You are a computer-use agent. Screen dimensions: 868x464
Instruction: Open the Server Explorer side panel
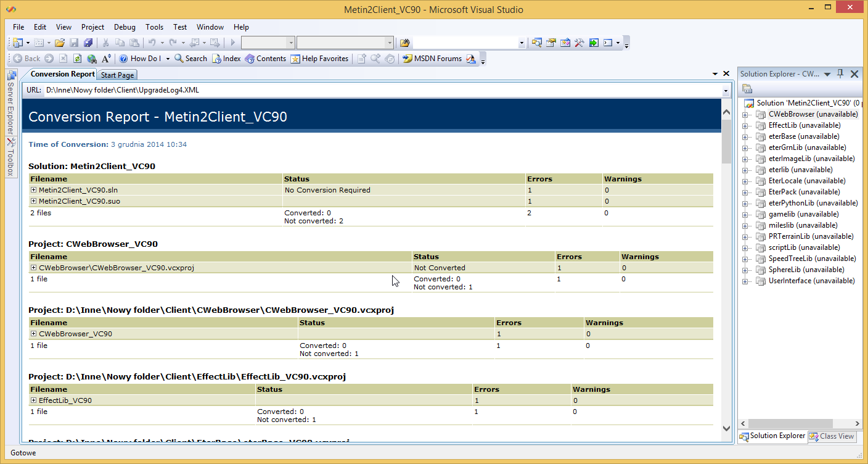pos(10,102)
